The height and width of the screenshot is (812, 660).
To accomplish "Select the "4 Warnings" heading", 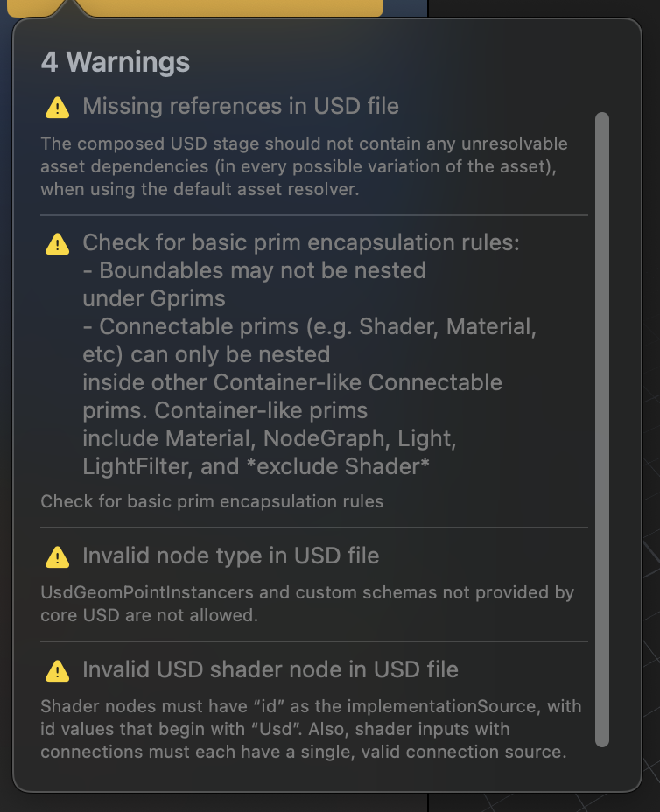I will pyautogui.click(x=116, y=62).
